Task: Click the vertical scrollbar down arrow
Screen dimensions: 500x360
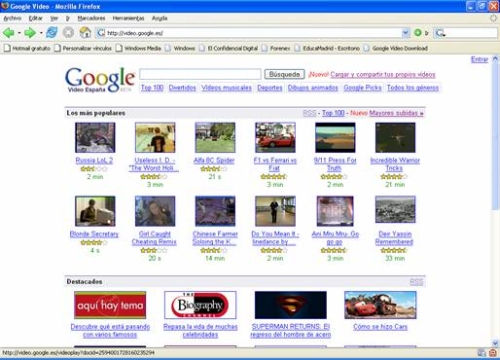Action: pos(495,343)
